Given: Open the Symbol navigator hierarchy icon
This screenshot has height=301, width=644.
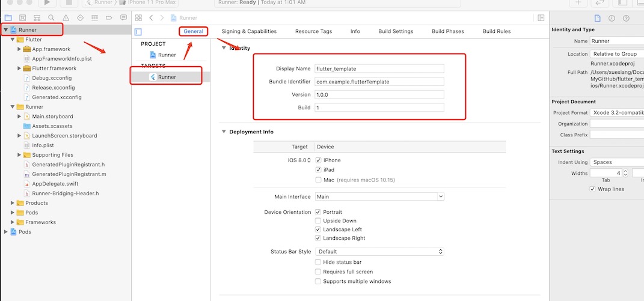Looking at the screenshot, I should (37, 17).
